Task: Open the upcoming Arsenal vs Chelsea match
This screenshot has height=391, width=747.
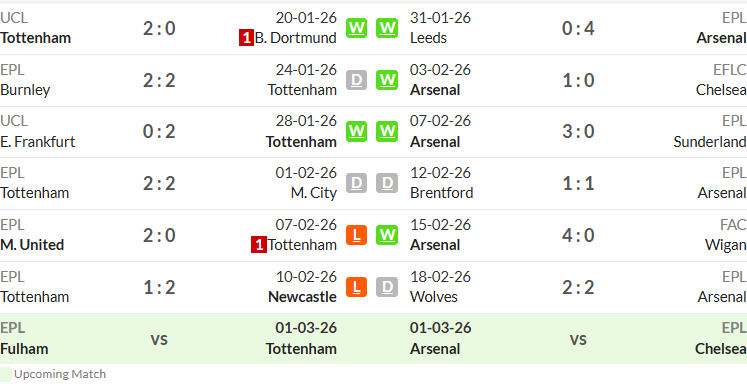Action: [578, 339]
